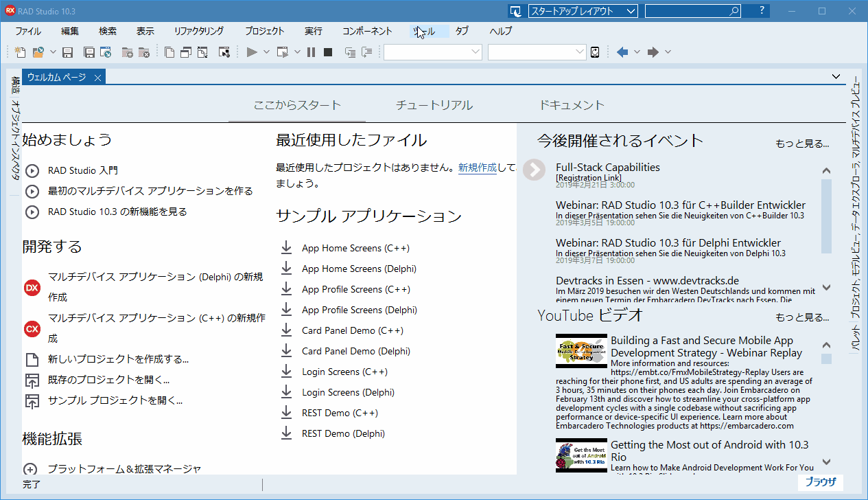Click サンプル プロジェクトを開く... link

pyautogui.click(x=115, y=400)
